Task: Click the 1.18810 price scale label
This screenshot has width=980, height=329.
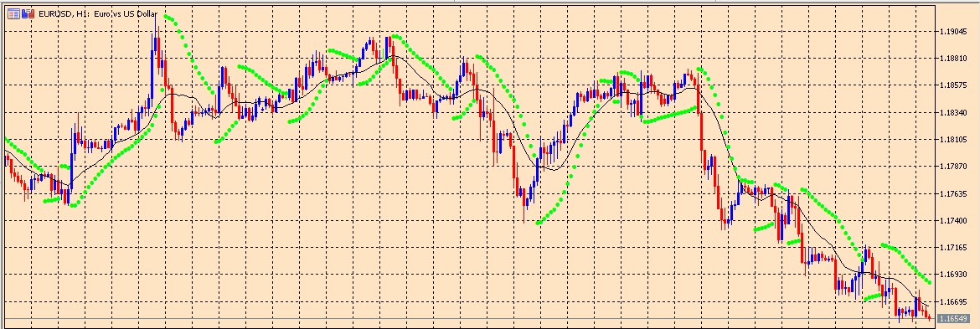Action: [x=954, y=58]
